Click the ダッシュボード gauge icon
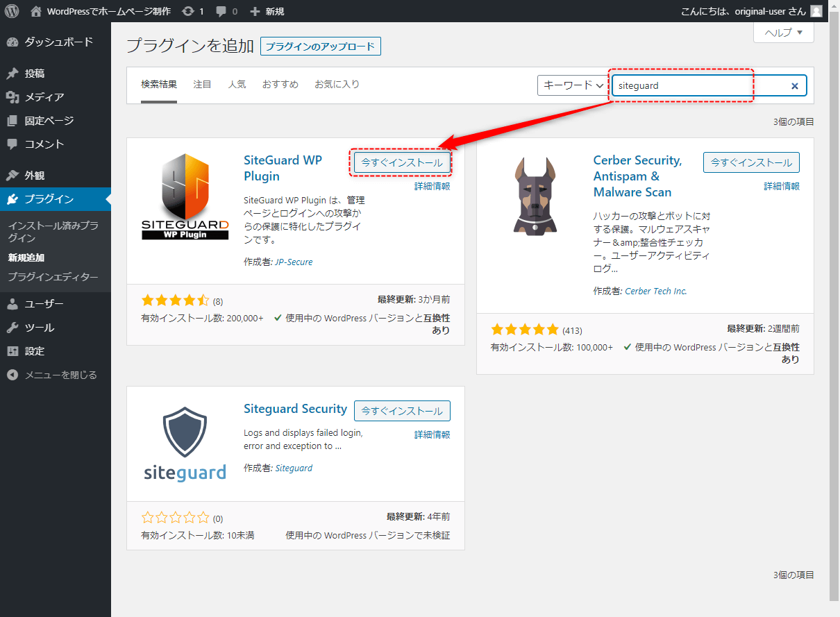 click(x=12, y=42)
